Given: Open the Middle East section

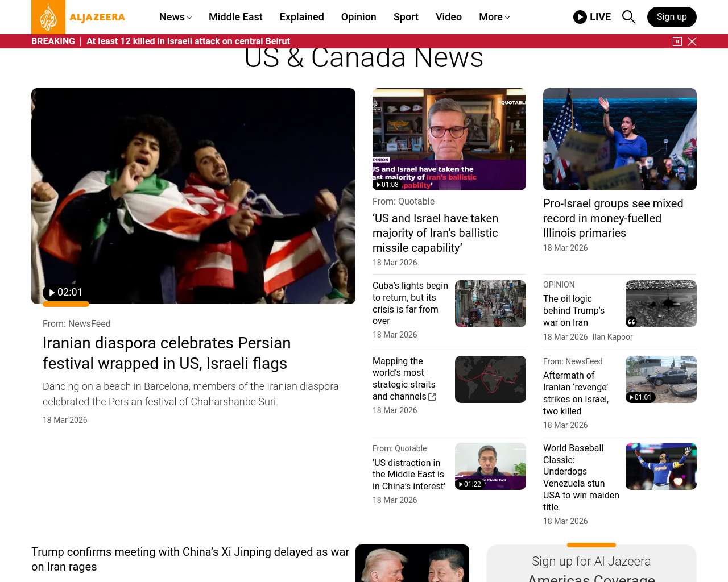Looking at the screenshot, I should click(235, 17).
